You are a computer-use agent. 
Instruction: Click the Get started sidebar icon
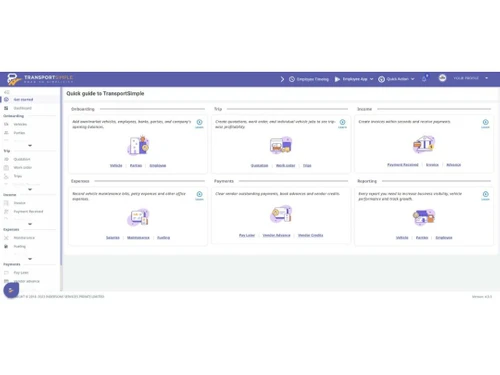coord(6,99)
